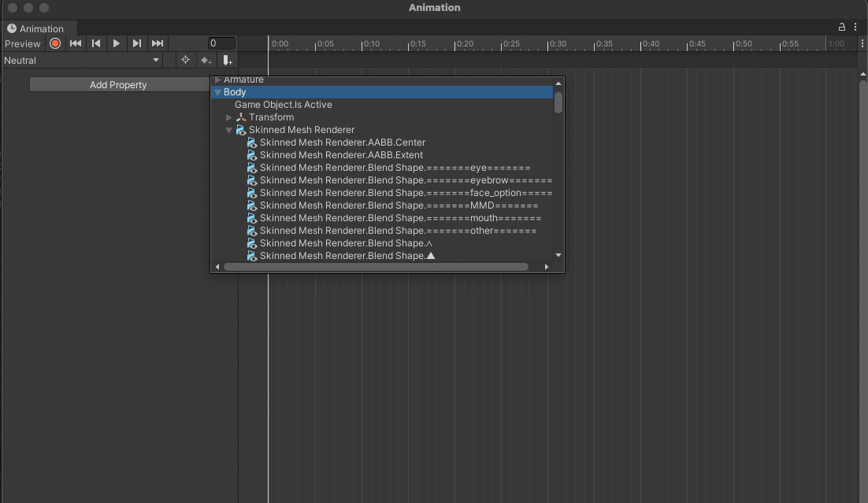Open the Neutral clip dropdown

(x=81, y=61)
